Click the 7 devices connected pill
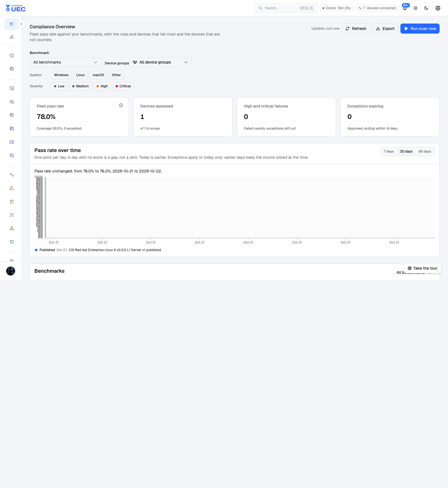 (377, 8)
